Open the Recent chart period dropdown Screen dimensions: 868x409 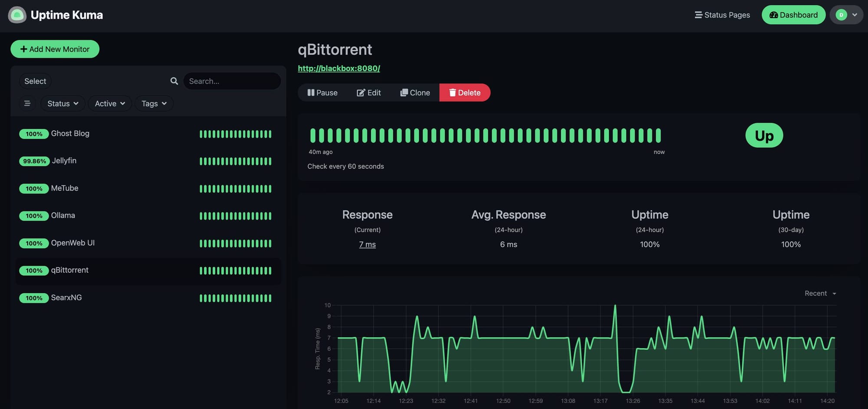point(820,294)
